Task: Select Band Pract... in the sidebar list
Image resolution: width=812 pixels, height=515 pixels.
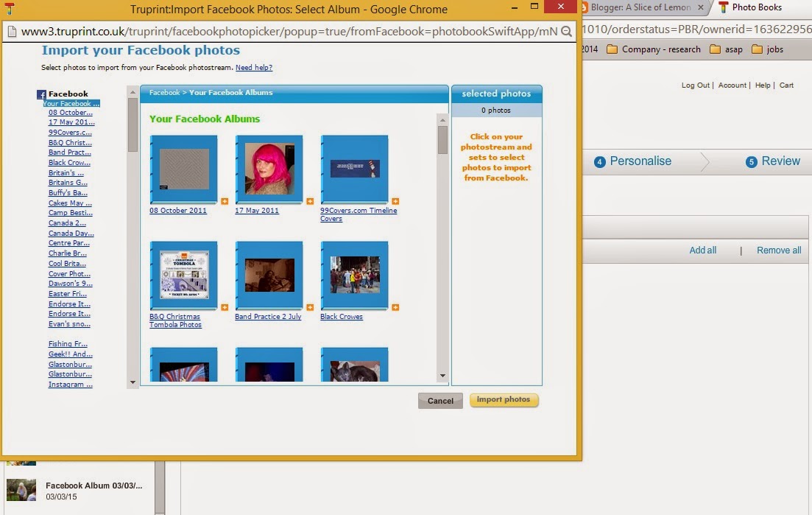Action: (x=69, y=153)
